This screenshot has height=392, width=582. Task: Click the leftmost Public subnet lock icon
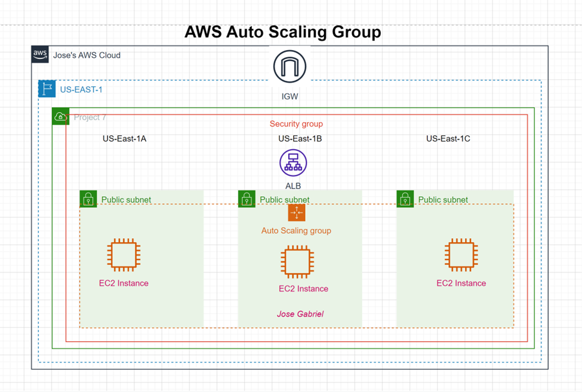88,199
